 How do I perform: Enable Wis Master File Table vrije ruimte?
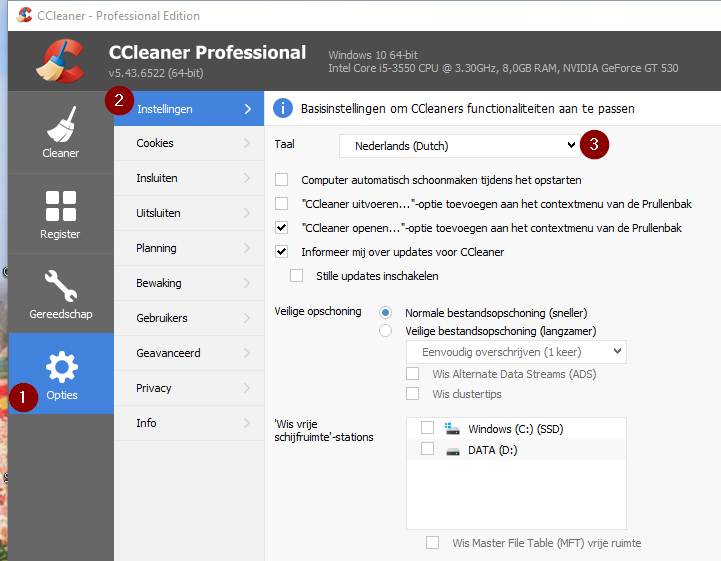(432, 543)
